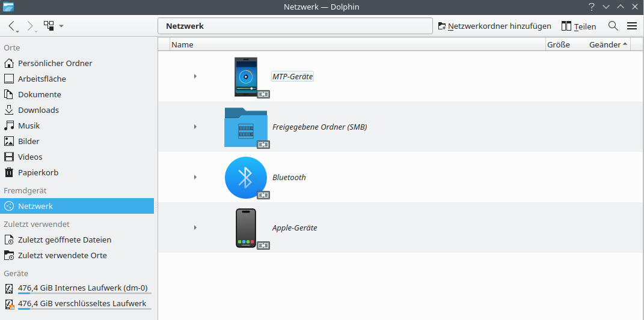Click the help question mark in title bar
This screenshot has width=644, height=320.
[x=592, y=7]
